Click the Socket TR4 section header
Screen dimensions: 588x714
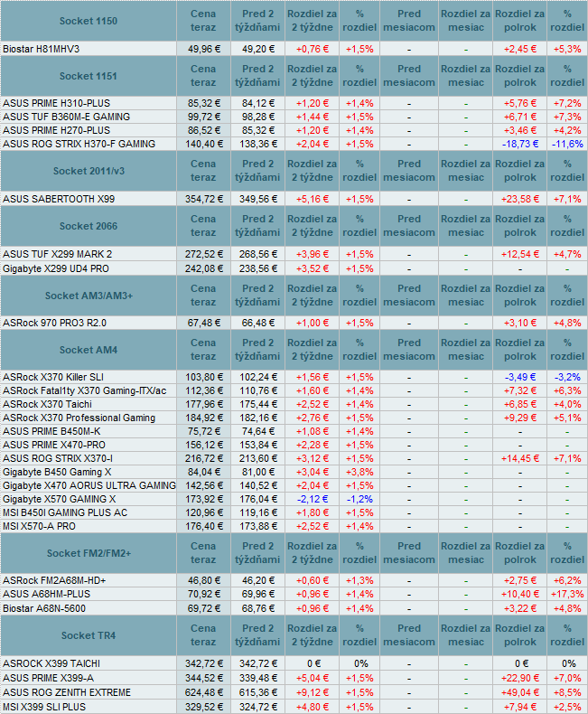(x=89, y=635)
